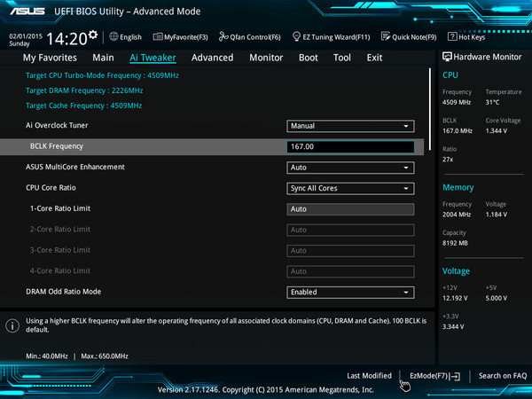This screenshot has height=399, width=532.
Task: Click the Last Modified button
Action: [x=369, y=376]
